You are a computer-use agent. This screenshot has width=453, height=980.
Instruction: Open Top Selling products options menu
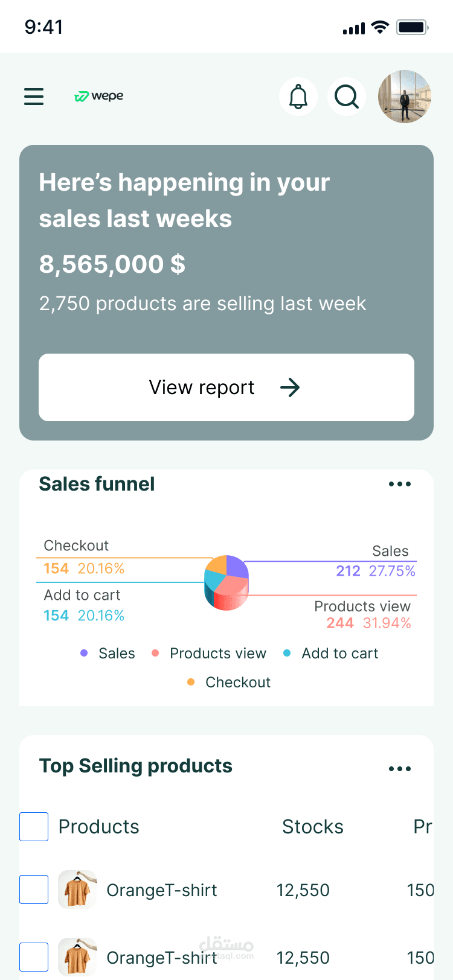(400, 769)
